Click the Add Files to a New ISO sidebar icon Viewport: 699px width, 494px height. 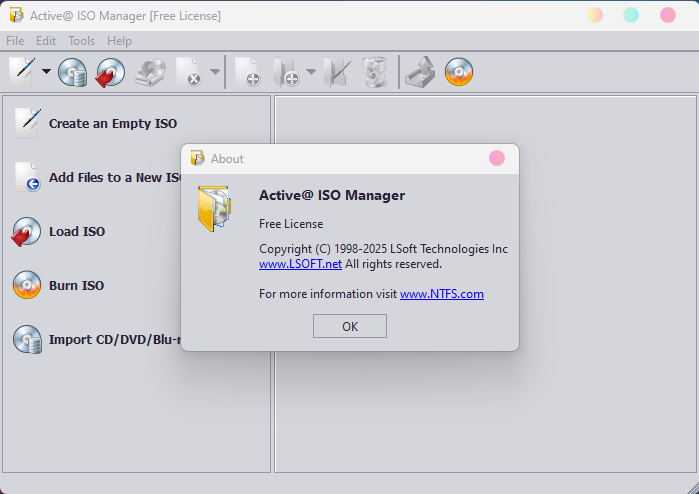[x=28, y=177]
